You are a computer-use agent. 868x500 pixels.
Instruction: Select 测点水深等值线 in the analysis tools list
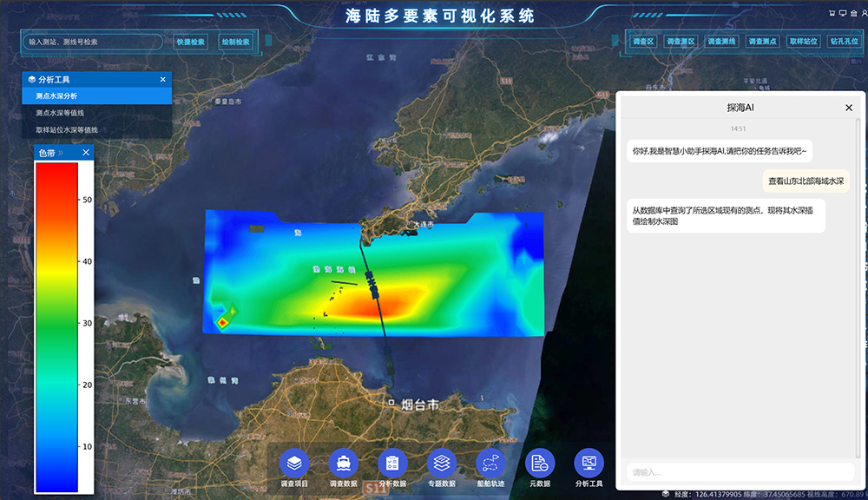tap(97, 112)
